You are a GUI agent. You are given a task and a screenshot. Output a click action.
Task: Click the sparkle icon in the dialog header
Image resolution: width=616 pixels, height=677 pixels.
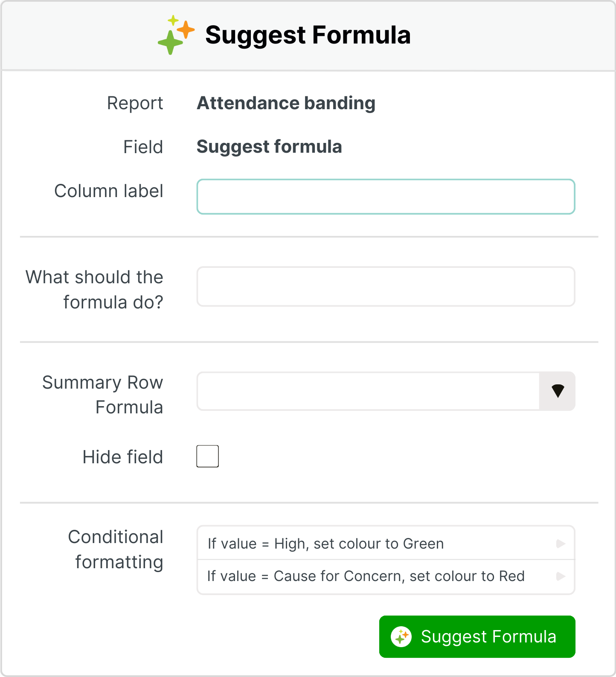point(176,35)
